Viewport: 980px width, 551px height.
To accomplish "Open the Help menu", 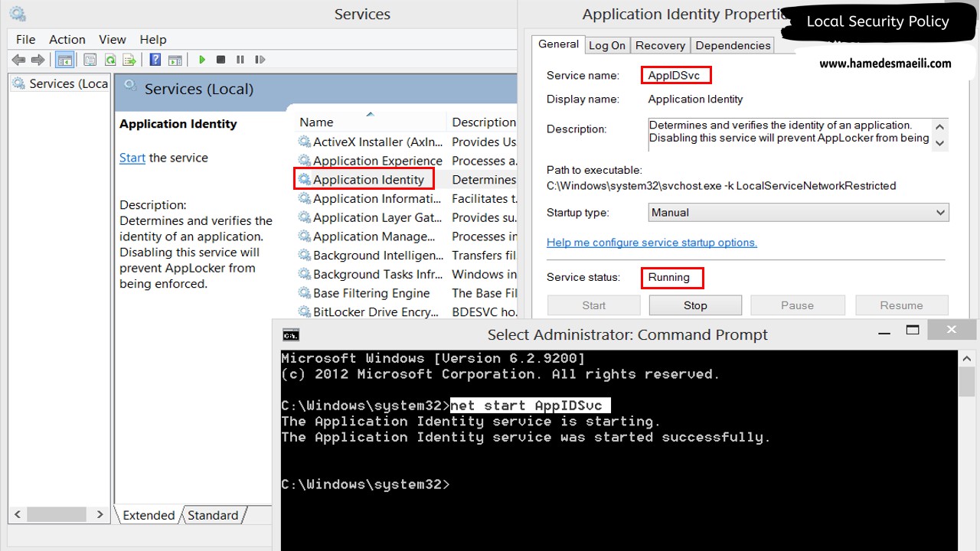I will click(x=153, y=39).
